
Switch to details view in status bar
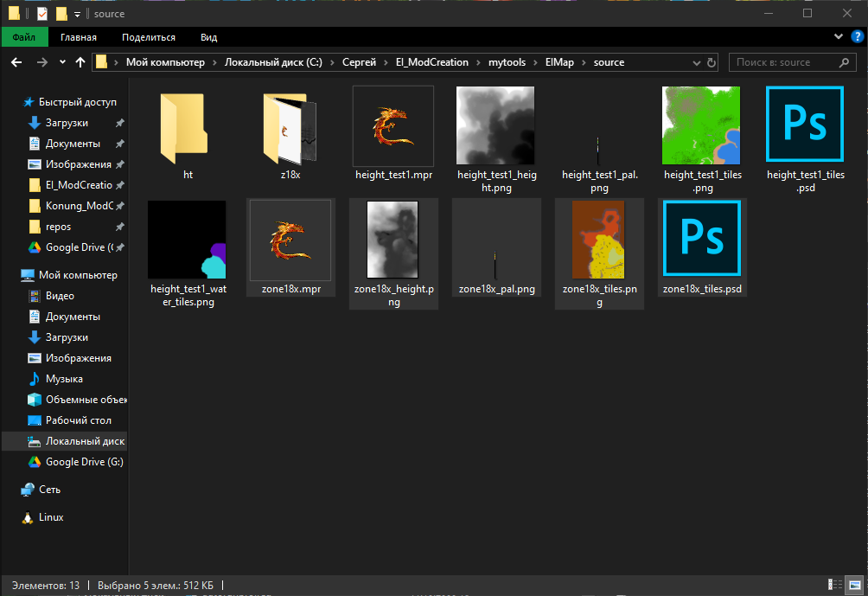pyautogui.click(x=835, y=585)
